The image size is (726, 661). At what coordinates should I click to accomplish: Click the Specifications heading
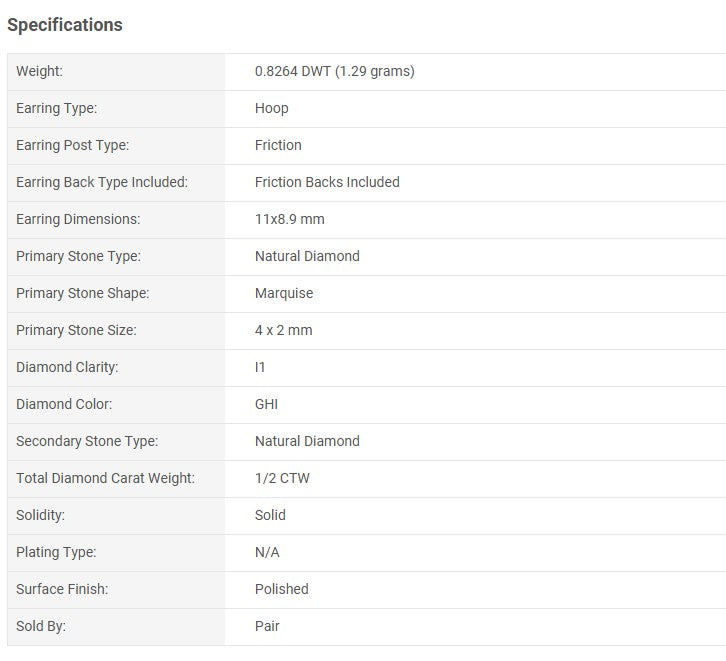pos(65,25)
